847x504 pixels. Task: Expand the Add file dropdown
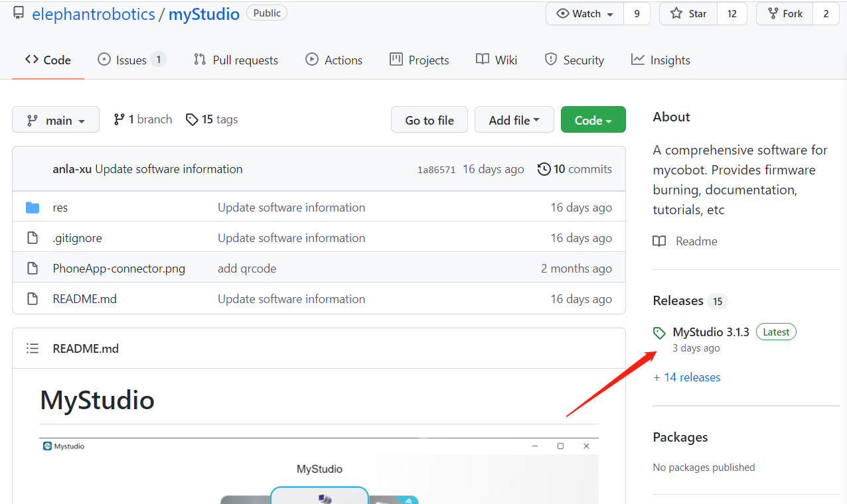tap(514, 120)
